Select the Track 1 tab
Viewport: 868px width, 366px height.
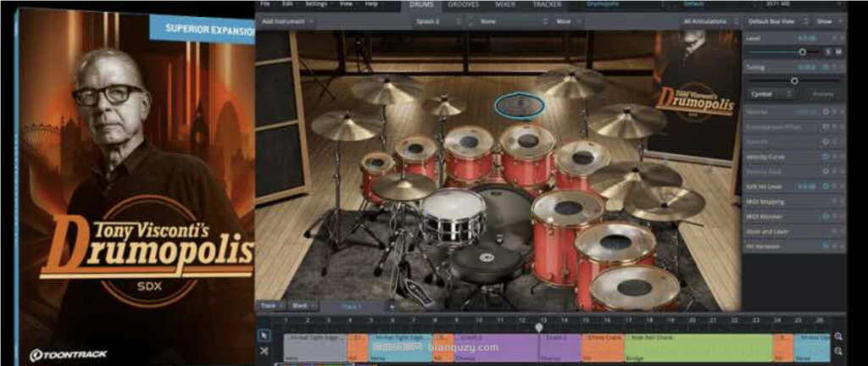point(353,306)
